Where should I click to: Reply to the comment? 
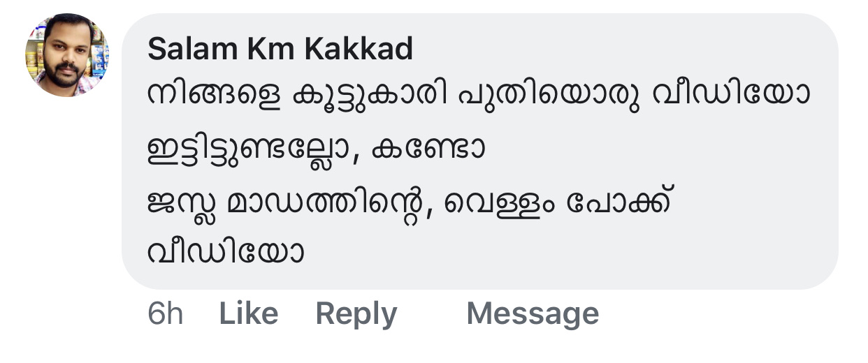[356, 314]
